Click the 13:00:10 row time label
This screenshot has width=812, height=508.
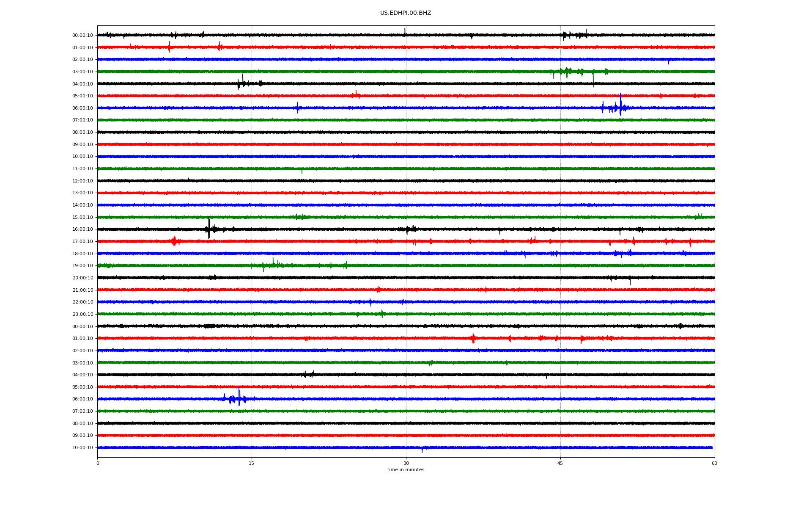click(82, 193)
